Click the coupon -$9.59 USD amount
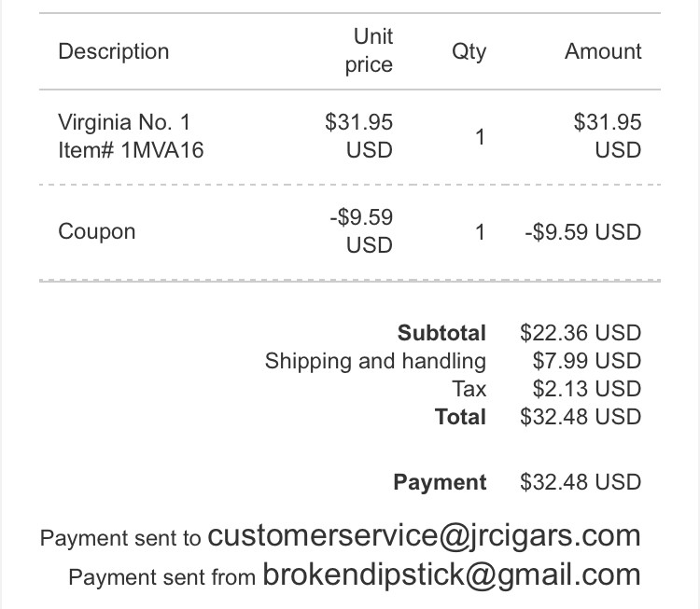700x609 pixels. [582, 231]
